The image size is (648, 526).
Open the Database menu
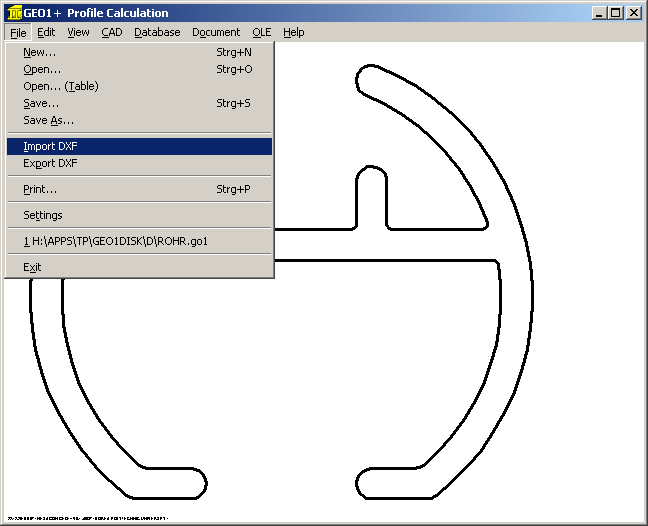click(x=157, y=32)
